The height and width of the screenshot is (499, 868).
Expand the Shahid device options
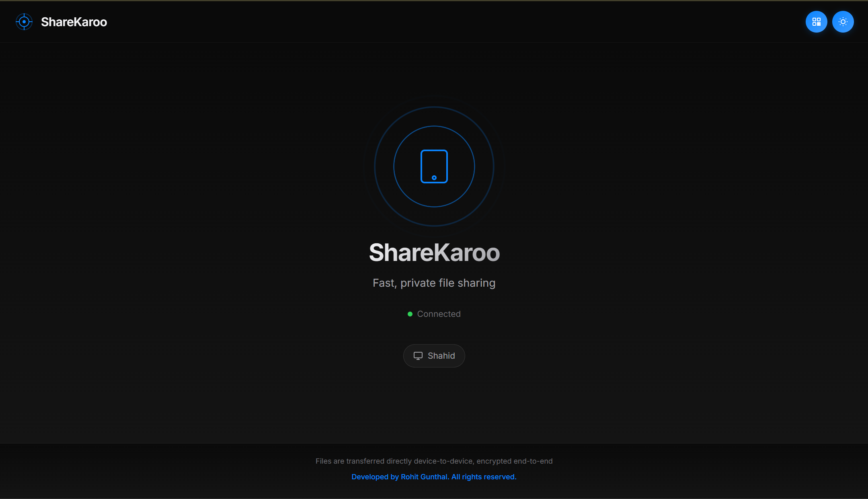click(x=434, y=355)
